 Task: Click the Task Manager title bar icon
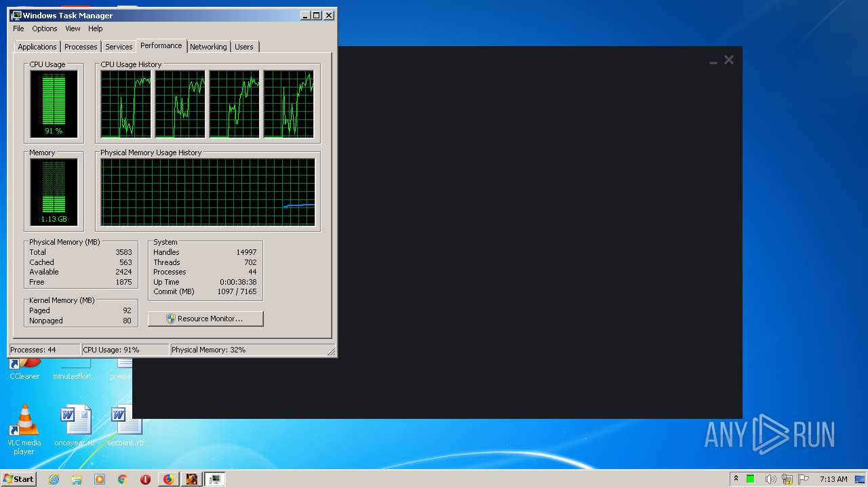click(16, 15)
